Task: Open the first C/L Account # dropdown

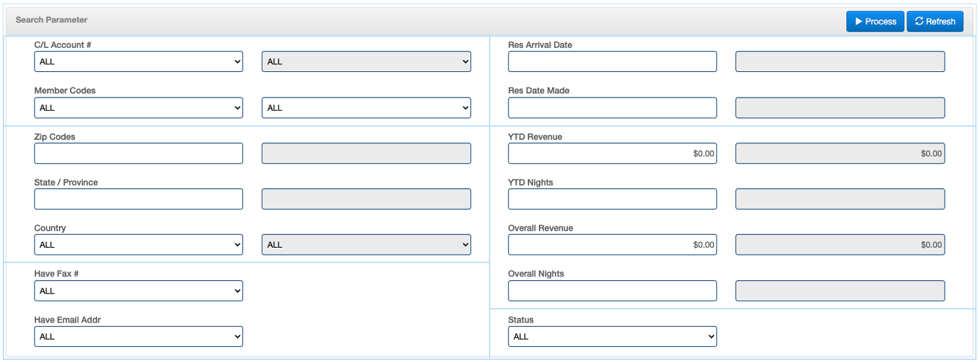Action: [139, 62]
